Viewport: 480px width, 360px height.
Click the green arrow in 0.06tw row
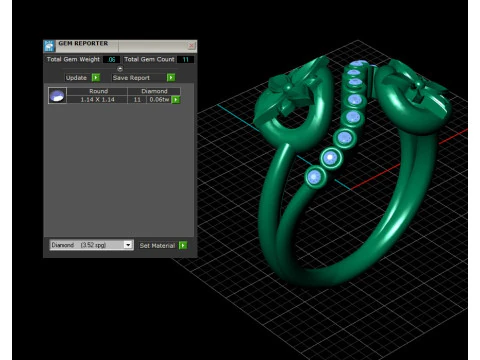click(176, 99)
